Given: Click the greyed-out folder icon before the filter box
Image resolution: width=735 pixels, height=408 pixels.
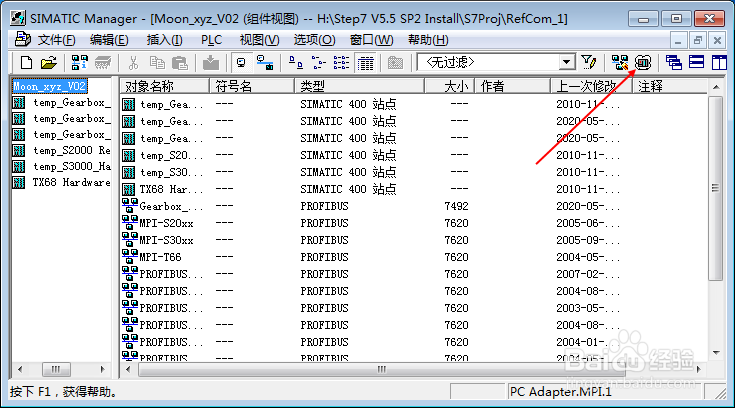Looking at the screenshot, I should pyautogui.click(x=396, y=62).
